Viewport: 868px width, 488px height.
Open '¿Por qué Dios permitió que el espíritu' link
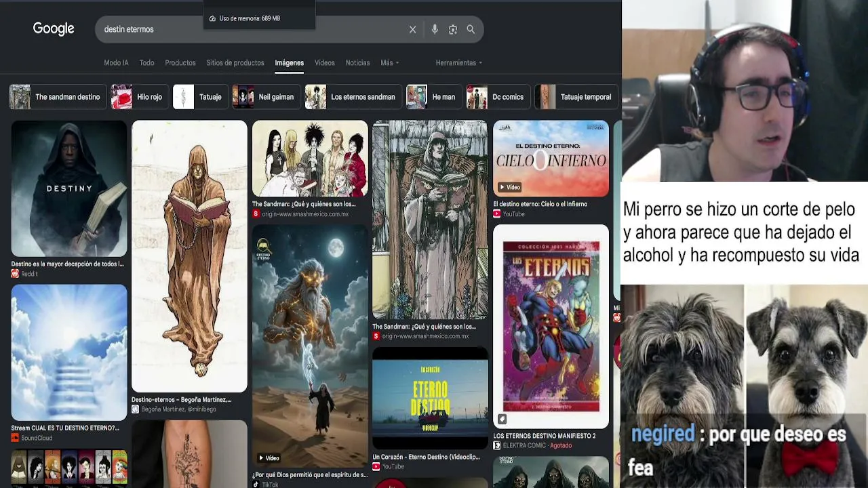click(x=310, y=475)
